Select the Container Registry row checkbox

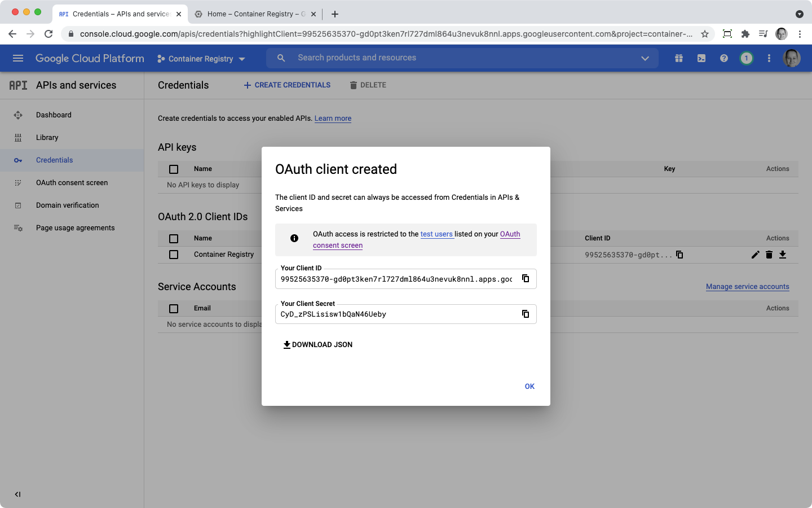point(174,255)
